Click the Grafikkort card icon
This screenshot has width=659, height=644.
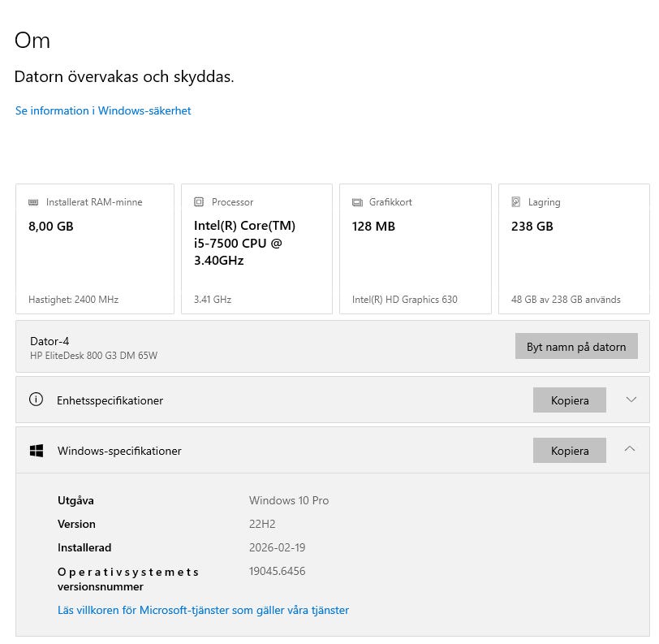pos(357,202)
